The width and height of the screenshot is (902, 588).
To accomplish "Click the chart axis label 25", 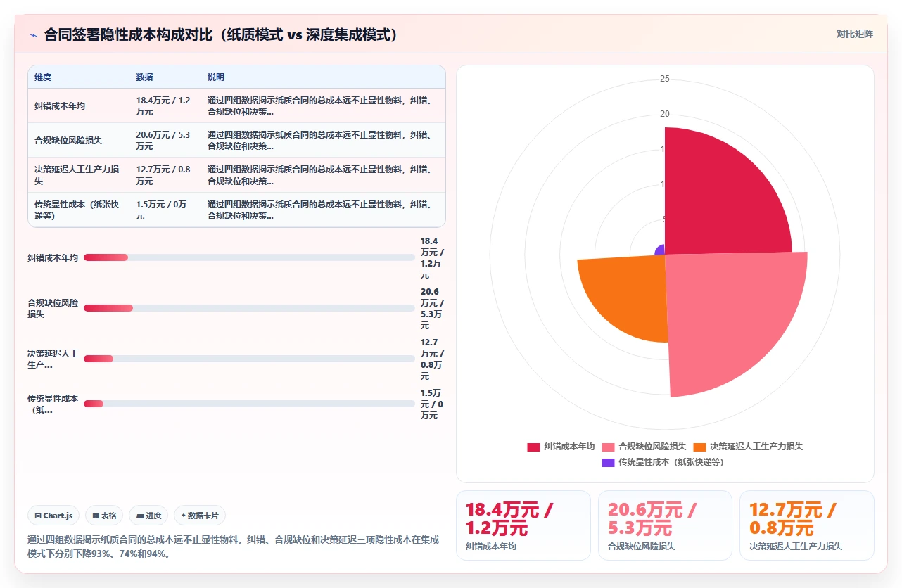I will click(x=665, y=79).
